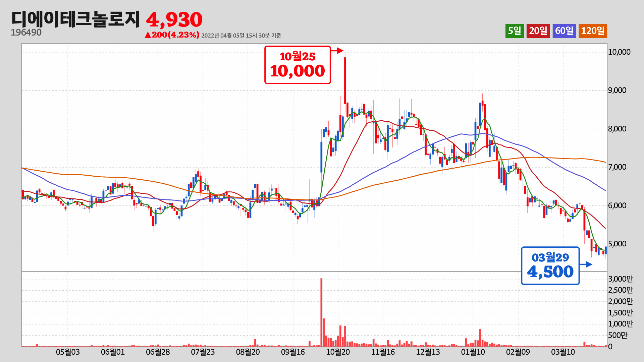Screen dimensions: 644x362
Task: Click the change value ▲200(4.23%)
Action: click(x=172, y=35)
